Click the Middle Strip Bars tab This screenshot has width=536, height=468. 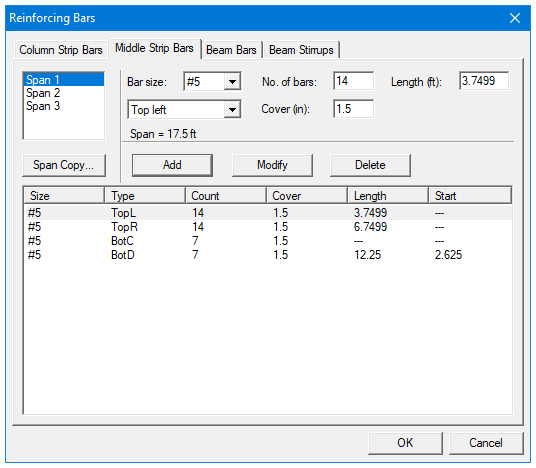154,48
